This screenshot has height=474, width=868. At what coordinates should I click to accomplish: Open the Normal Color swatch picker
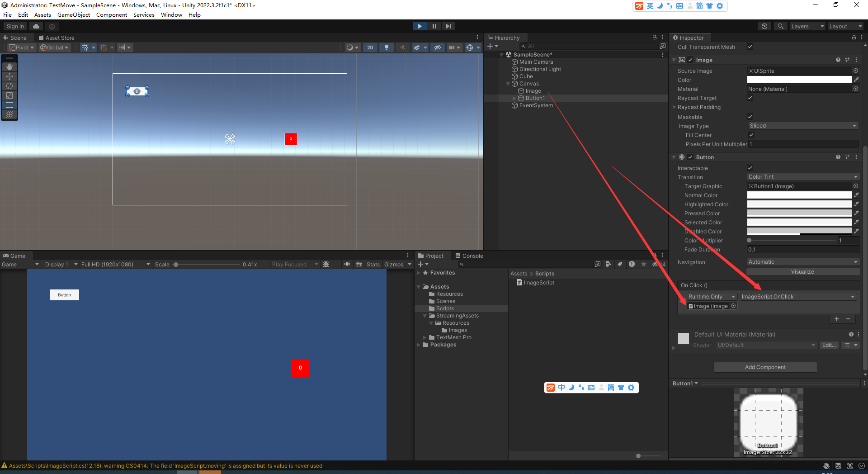point(798,195)
